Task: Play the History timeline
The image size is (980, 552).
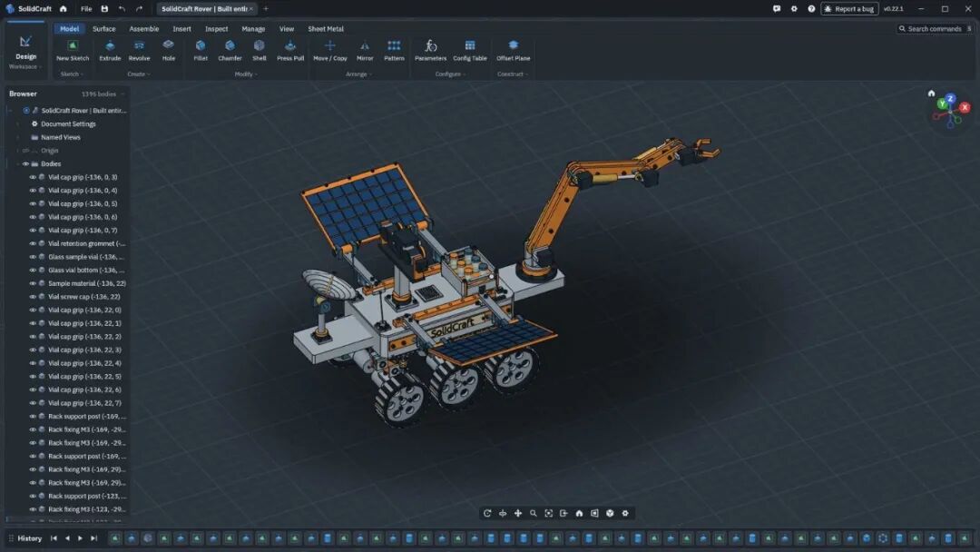Action: point(80,538)
